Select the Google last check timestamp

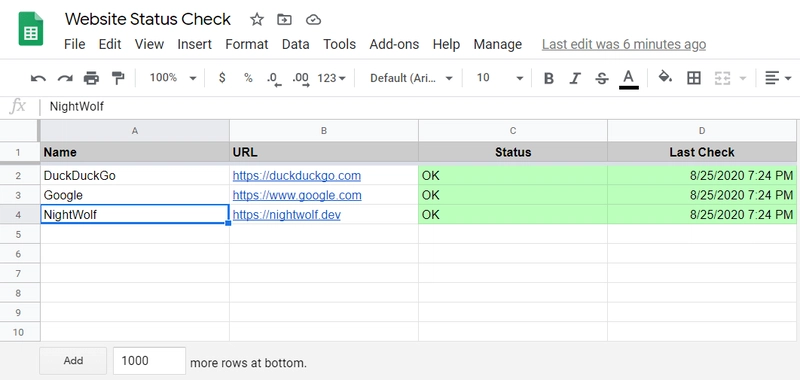(x=702, y=195)
